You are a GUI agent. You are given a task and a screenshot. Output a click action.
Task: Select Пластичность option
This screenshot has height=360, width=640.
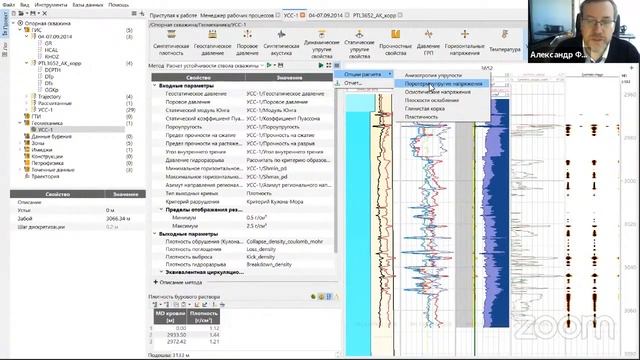click(442, 117)
